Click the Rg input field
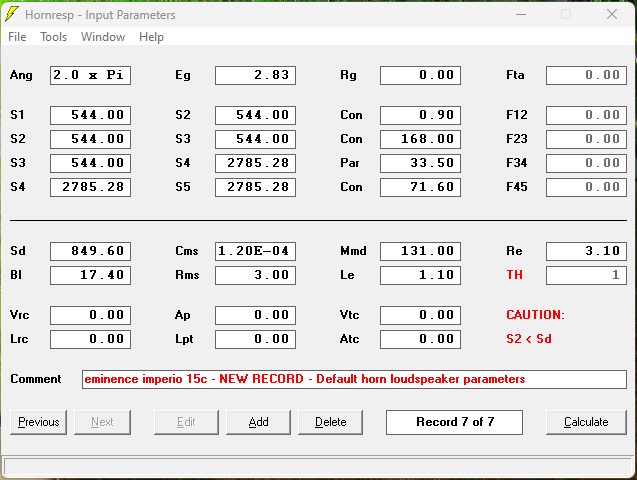 pyautogui.click(x=420, y=76)
